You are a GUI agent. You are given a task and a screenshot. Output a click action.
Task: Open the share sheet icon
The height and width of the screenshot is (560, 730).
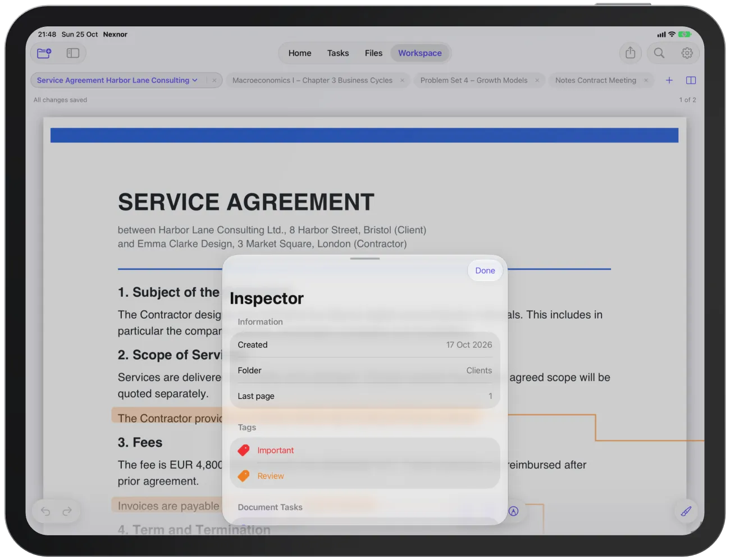pyautogui.click(x=631, y=53)
